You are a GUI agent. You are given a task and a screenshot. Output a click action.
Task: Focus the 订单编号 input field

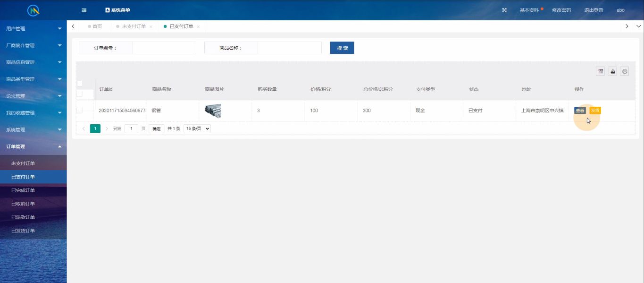(164, 48)
